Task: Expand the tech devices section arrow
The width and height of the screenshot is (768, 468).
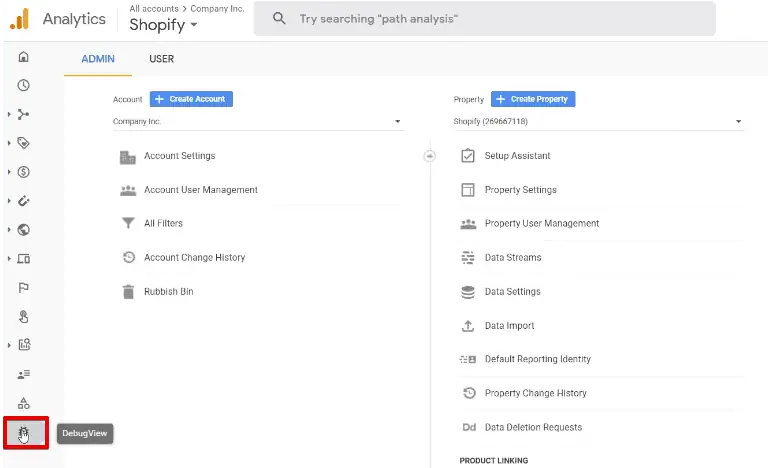Action: (x=9, y=259)
